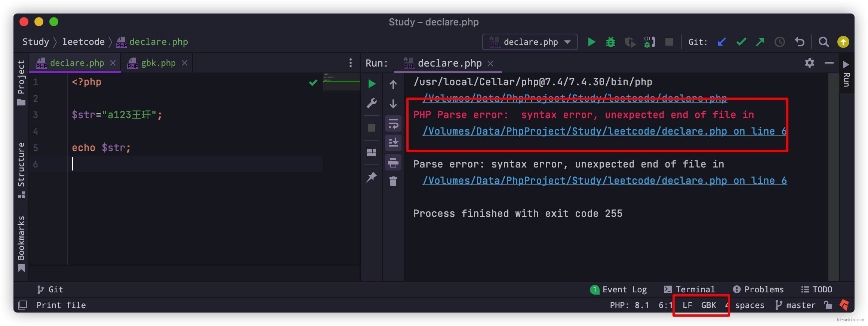Close the Run panel declare.php tab
The image size is (868, 326).
pos(490,64)
